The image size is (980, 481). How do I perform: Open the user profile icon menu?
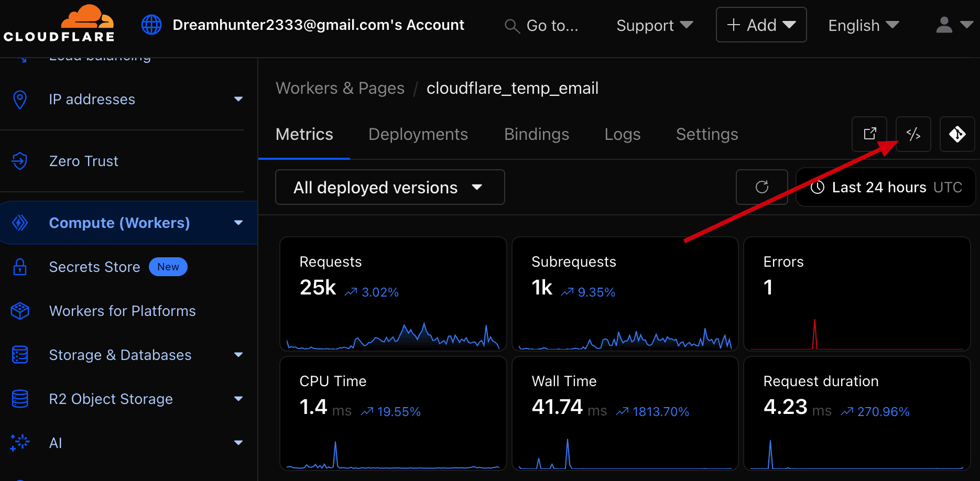click(953, 25)
